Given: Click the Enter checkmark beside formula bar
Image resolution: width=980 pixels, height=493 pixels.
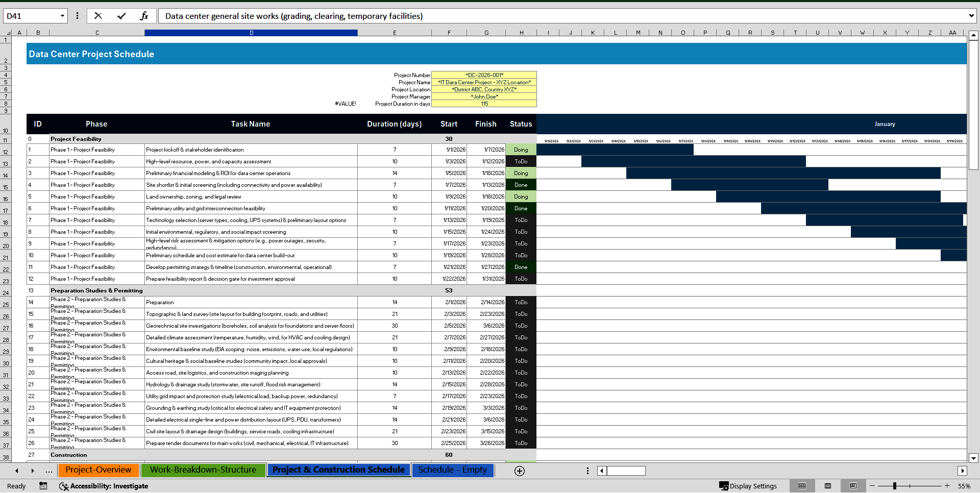Looking at the screenshot, I should pos(121,15).
